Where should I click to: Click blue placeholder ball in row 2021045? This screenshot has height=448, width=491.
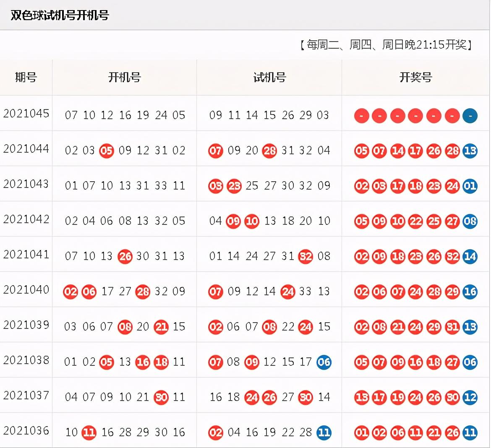470,116
